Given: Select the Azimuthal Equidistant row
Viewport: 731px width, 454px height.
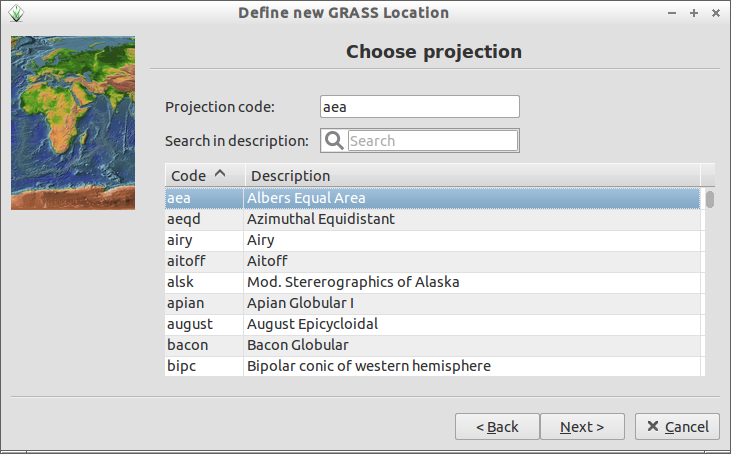Looking at the screenshot, I should pyautogui.click(x=433, y=219).
